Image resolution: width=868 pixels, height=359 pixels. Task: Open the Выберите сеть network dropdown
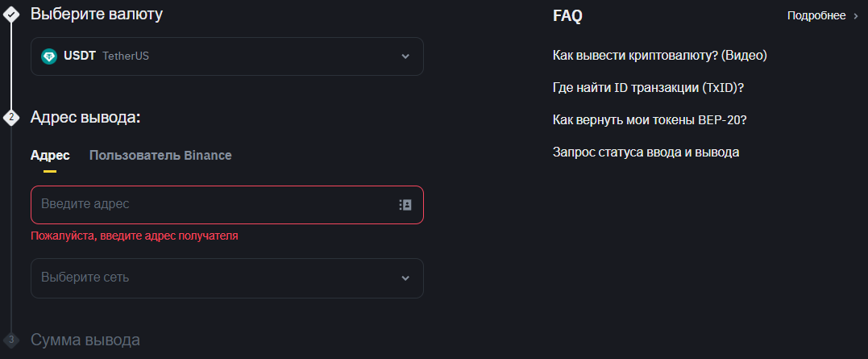[x=227, y=278]
